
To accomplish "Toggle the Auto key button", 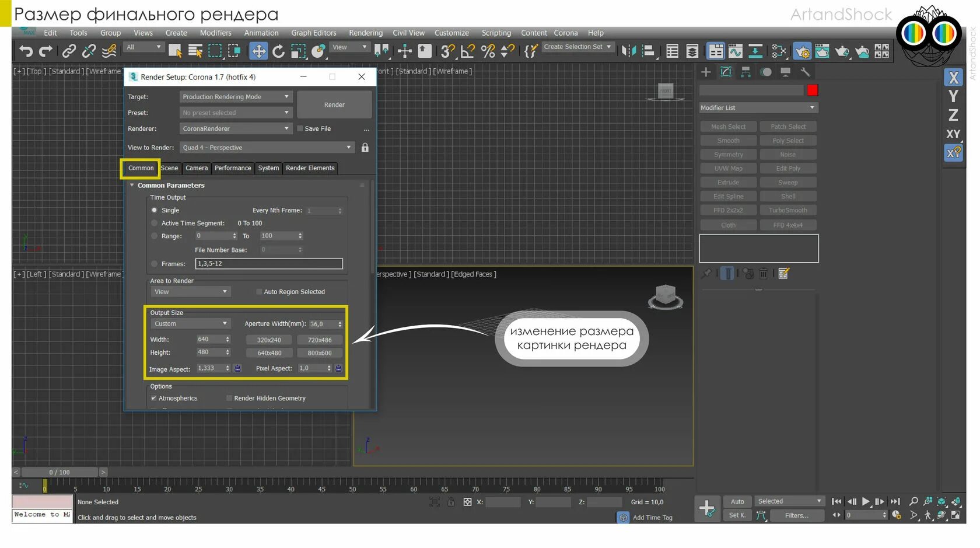I will coord(737,501).
